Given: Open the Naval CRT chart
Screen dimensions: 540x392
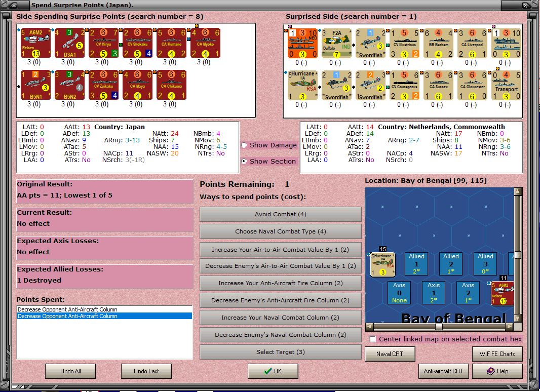Looking at the screenshot, I should tap(390, 354).
